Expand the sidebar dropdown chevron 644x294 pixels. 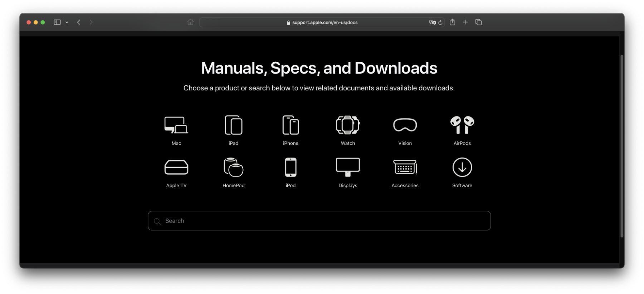(67, 22)
